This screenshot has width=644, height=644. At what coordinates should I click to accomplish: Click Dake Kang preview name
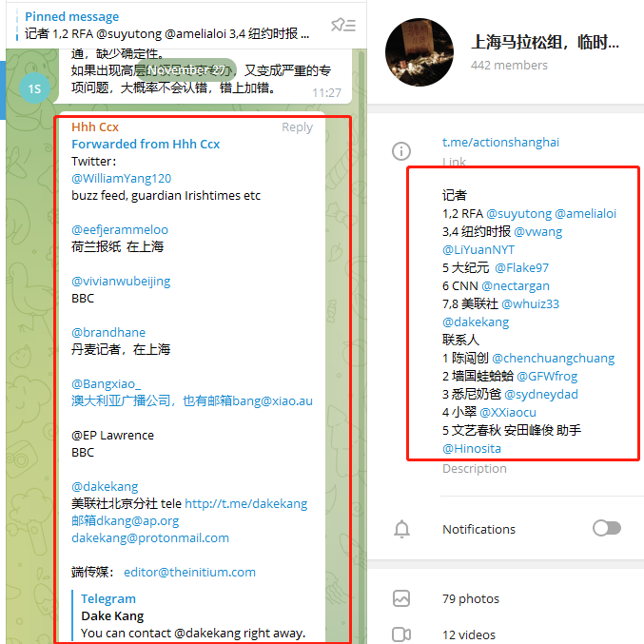(x=112, y=616)
